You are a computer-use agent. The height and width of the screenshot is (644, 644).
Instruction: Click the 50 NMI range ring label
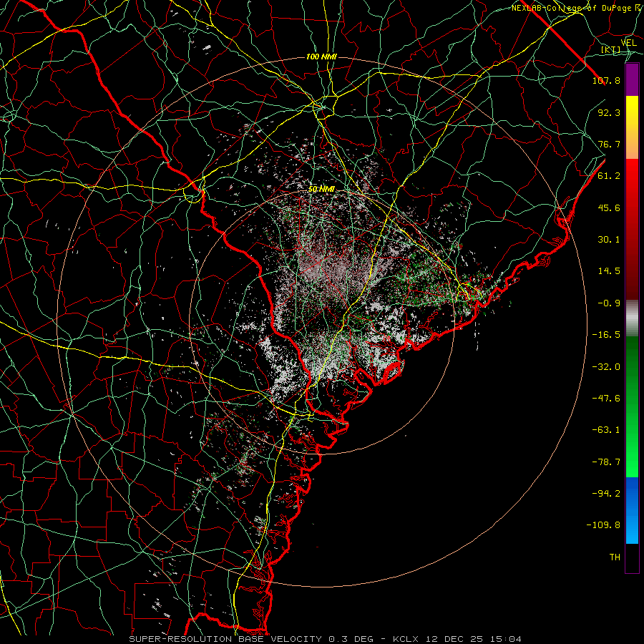pos(321,190)
